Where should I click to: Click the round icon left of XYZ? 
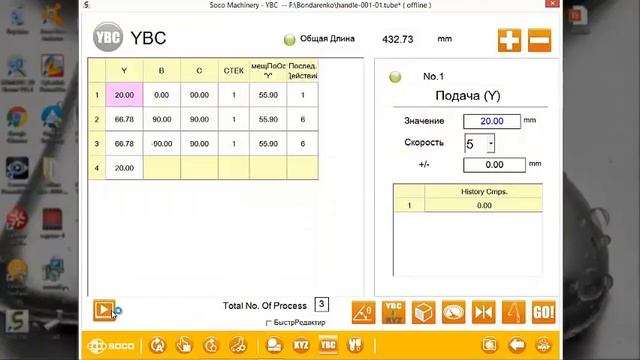[275, 345]
